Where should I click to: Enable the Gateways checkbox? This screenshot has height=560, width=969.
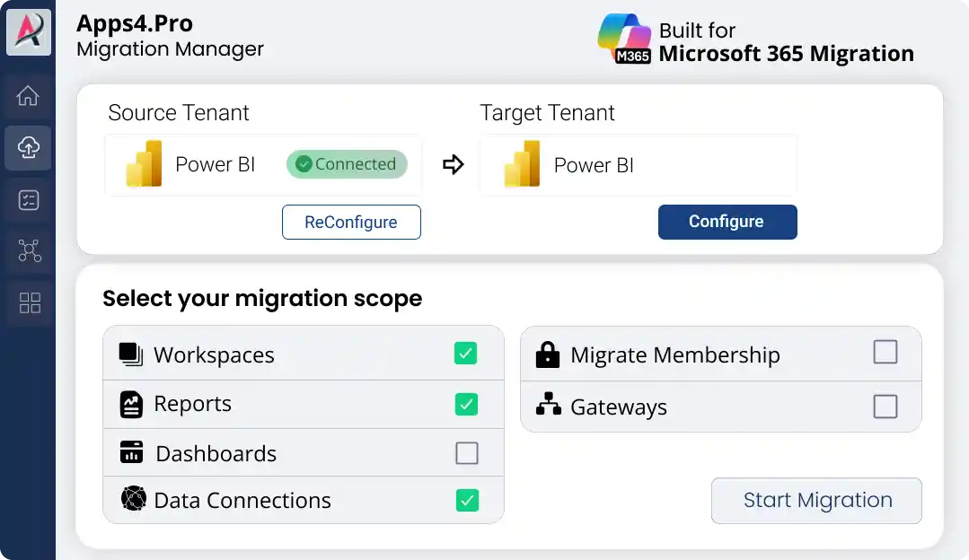click(885, 407)
